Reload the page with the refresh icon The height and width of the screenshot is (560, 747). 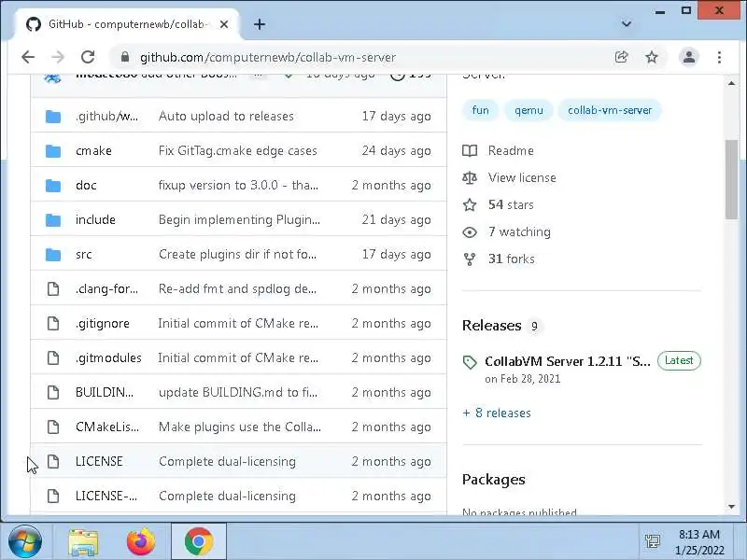pos(88,57)
